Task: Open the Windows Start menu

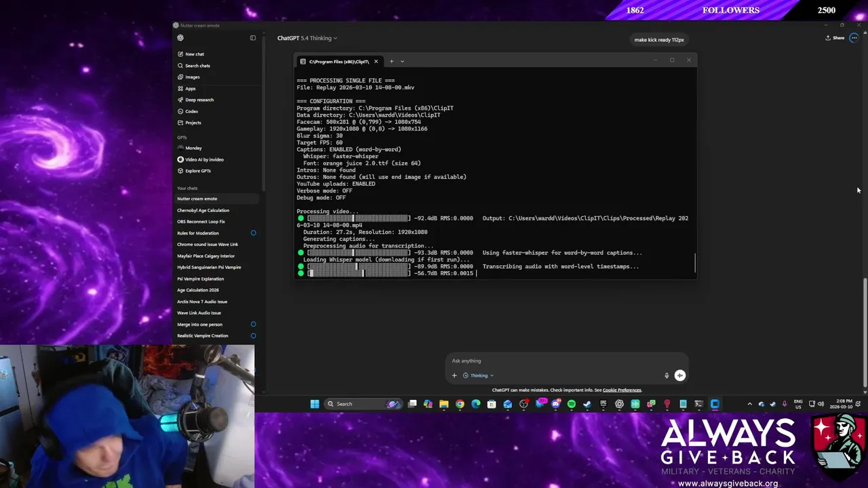Action: tap(315, 404)
